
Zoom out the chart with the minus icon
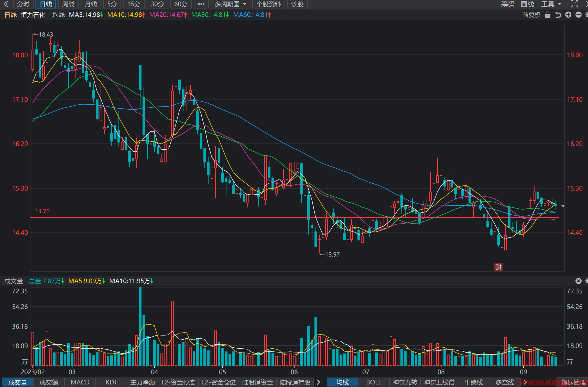[579, 15]
